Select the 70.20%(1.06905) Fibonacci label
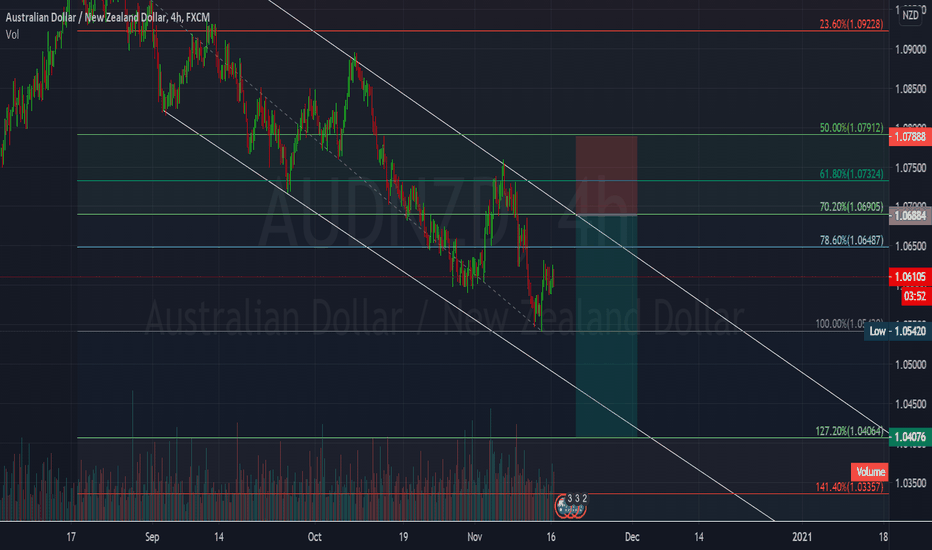932x550 pixels. coord(851,207)
